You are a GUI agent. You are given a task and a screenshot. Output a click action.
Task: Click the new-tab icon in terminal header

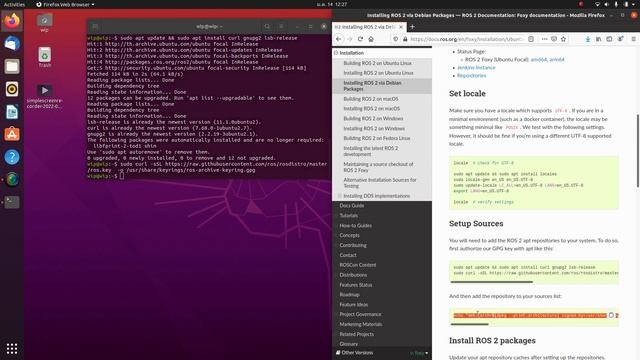[x=95, y=27]
